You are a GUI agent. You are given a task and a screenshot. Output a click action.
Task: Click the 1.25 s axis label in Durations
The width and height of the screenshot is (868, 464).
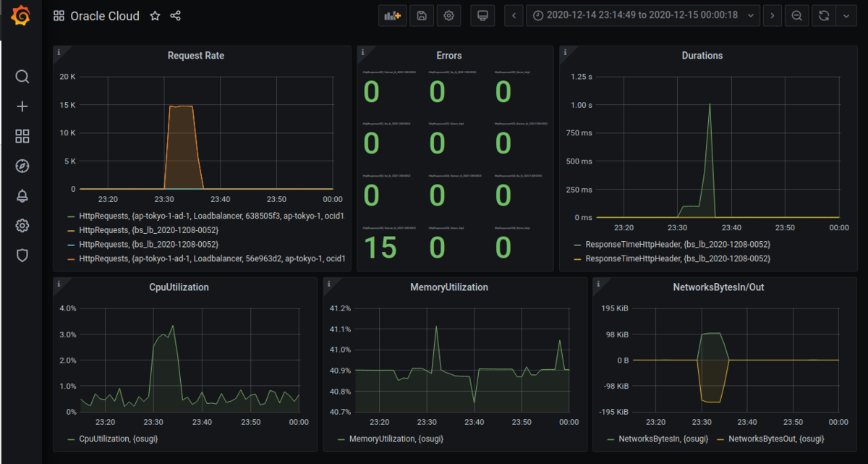(x=582, y=77)
